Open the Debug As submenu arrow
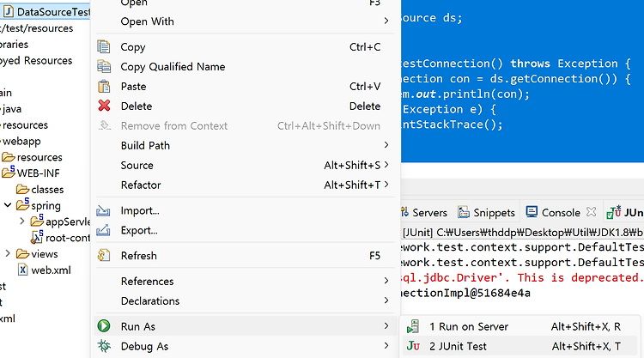The image size is (644, 358). (x=386, y=346)
